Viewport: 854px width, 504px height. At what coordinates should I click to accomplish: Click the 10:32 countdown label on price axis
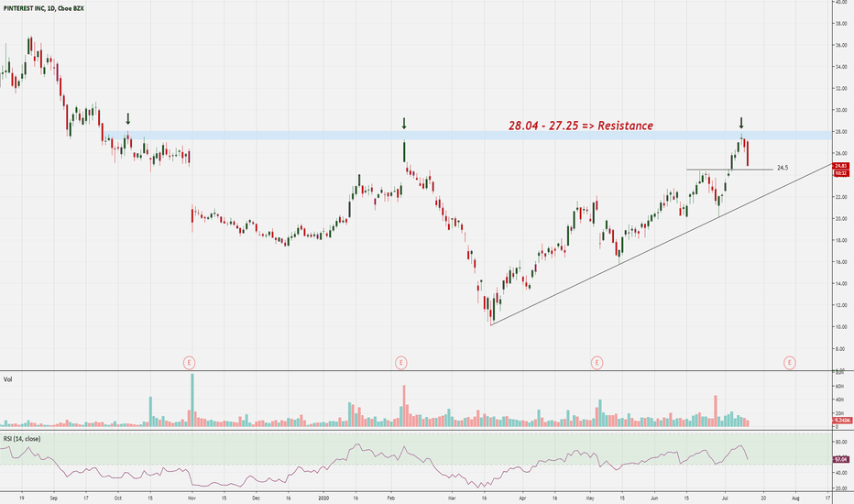(x=841, y=173)
